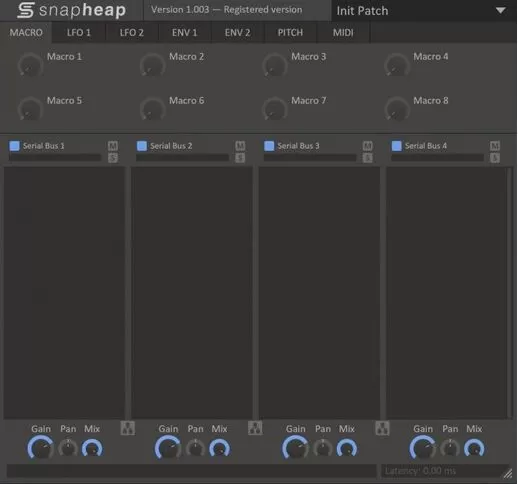Click the Serial Bus 1 label
Viewport: 518px width, 484px height.
tap(43, 146)
